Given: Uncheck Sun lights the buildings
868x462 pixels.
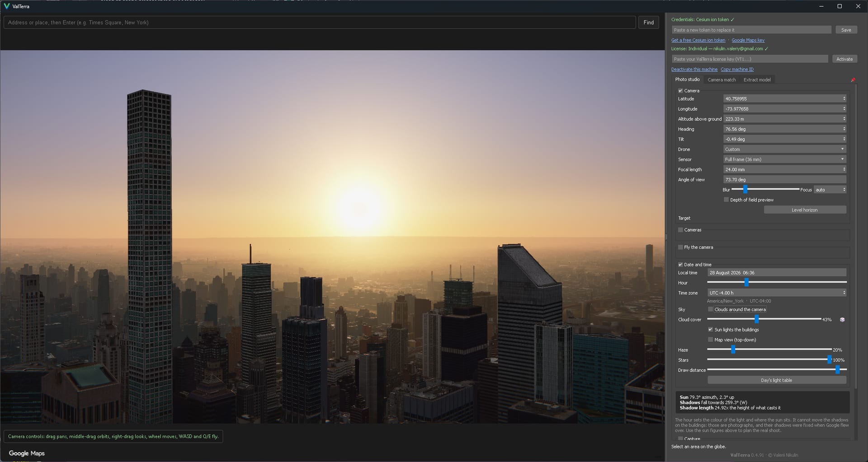Looking at the screenshot, I should (x=711, y=330).
